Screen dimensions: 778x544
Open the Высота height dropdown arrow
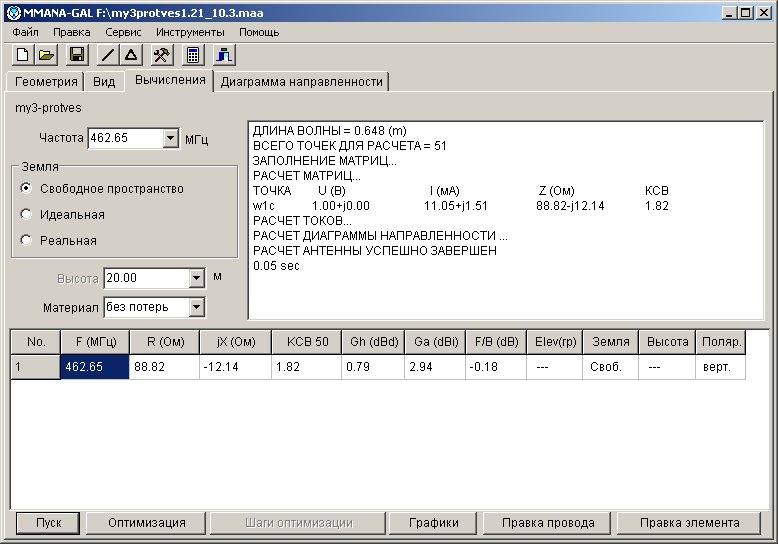[x=196, y=279]
